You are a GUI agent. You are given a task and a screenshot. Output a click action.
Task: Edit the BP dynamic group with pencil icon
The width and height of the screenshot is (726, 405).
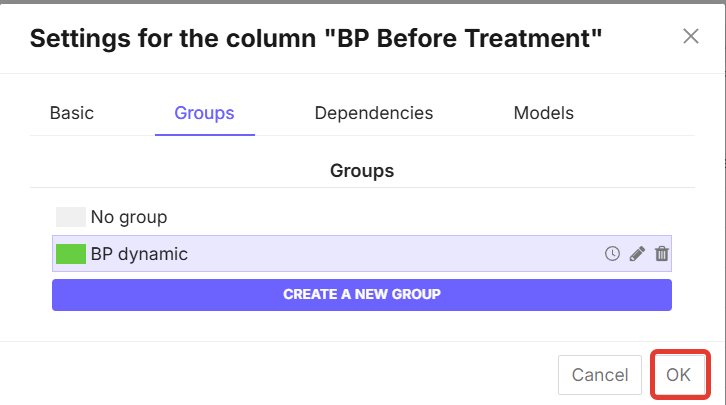637,254
